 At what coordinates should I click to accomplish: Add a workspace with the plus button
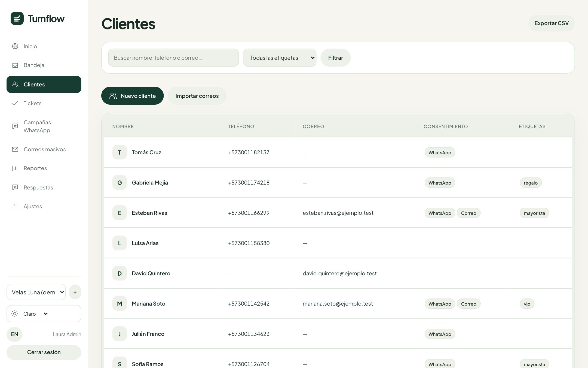pyautogui.click(x=75, y=292)
